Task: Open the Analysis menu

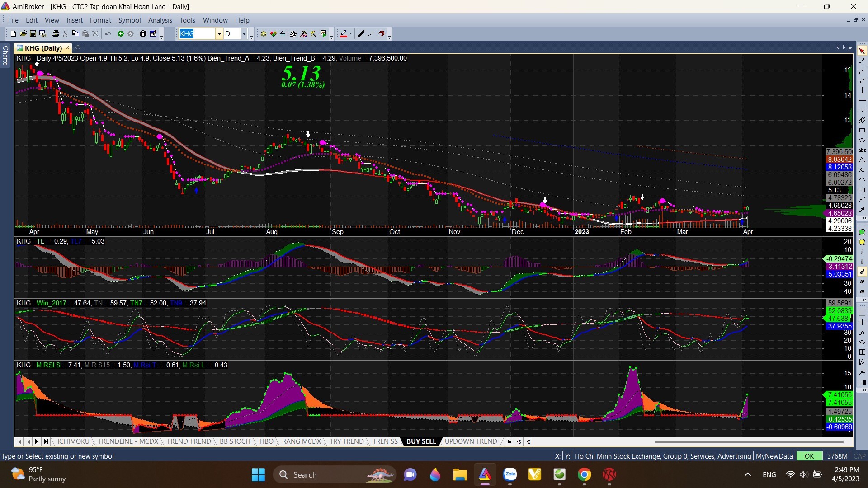Action: 160,20
